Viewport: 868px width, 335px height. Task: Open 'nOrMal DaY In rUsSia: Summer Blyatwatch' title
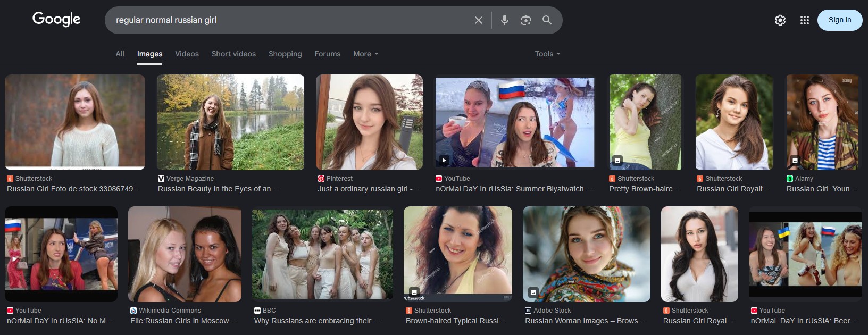514,189
